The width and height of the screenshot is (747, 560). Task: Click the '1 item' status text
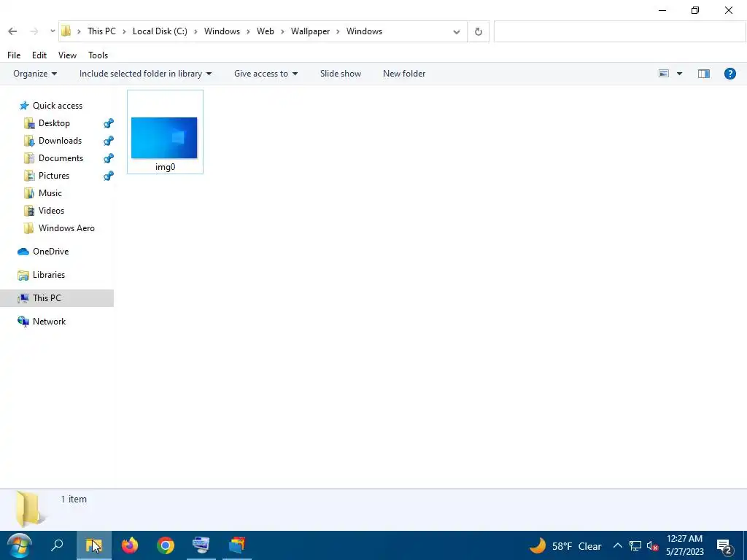coord(74,499)
